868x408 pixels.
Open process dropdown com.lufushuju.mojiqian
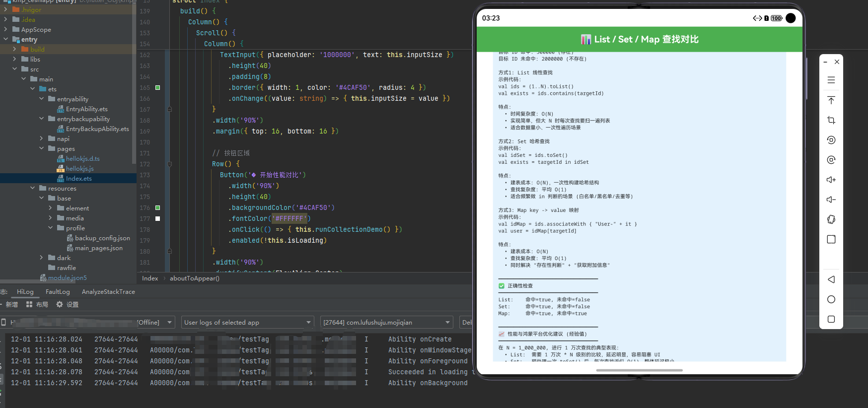pyautogui.click(x=387, y=322)
